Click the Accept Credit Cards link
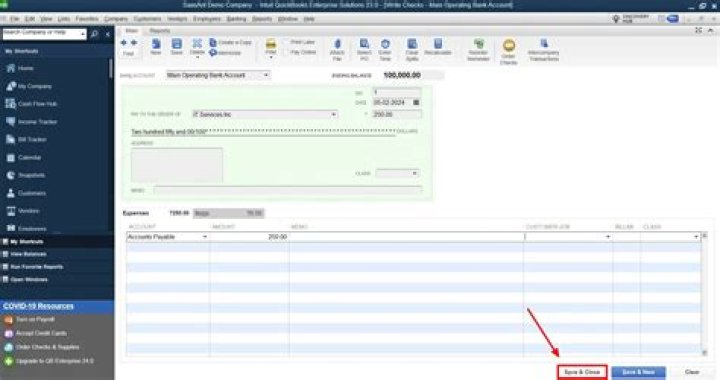Image resolution: width=720 pixels, height=380 pixels. pos(41,333)
